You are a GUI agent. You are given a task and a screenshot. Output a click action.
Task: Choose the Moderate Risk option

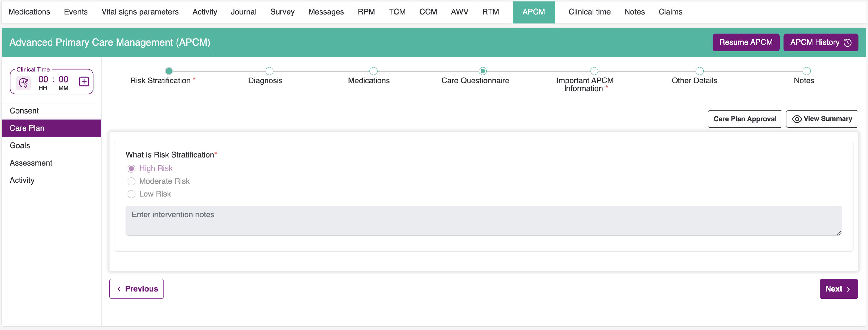tap(131, 181)
